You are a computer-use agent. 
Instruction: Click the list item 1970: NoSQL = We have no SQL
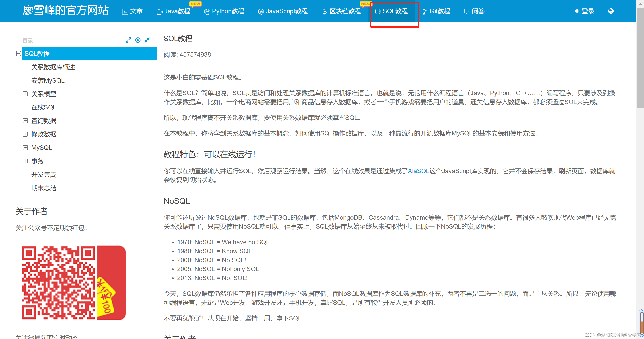click(223, 242)
